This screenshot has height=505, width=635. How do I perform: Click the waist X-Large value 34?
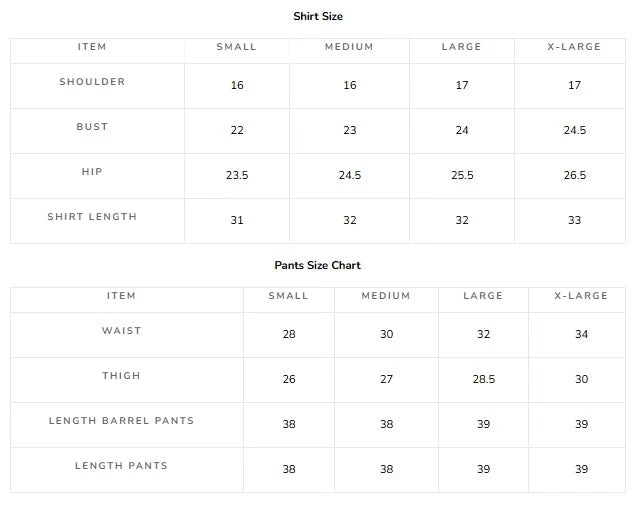tap(582, 334)
